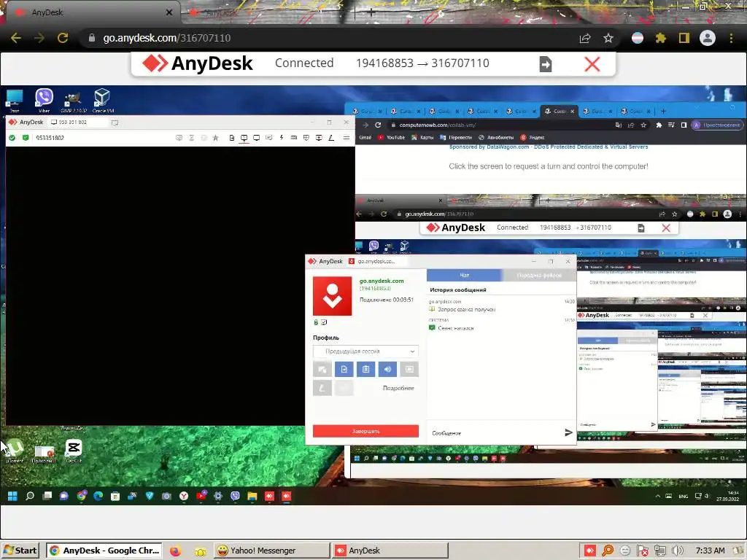Open file transfer icon in AnyDesk session toolbar
This screenshot has width=747, height=560.
[231, 138]
